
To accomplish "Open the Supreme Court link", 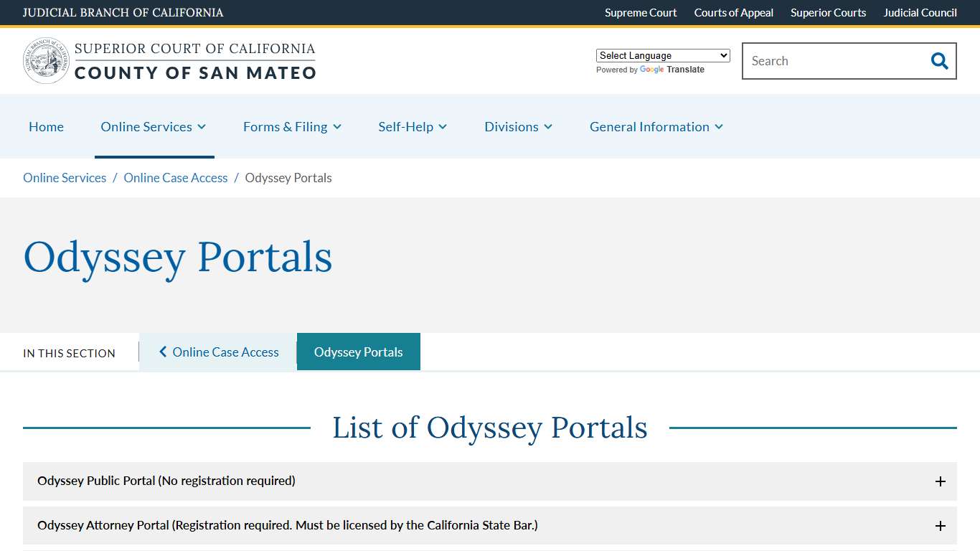I will [x=640, y=12].
